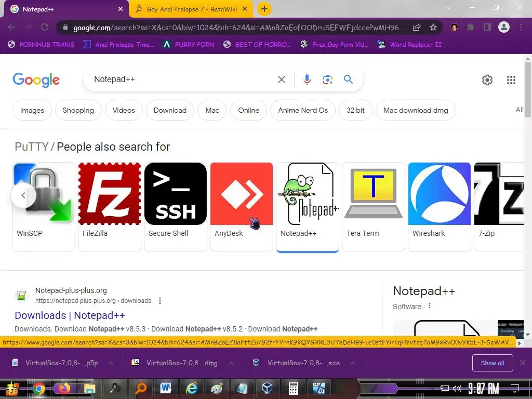Open the Start menu

pos(12,389)
